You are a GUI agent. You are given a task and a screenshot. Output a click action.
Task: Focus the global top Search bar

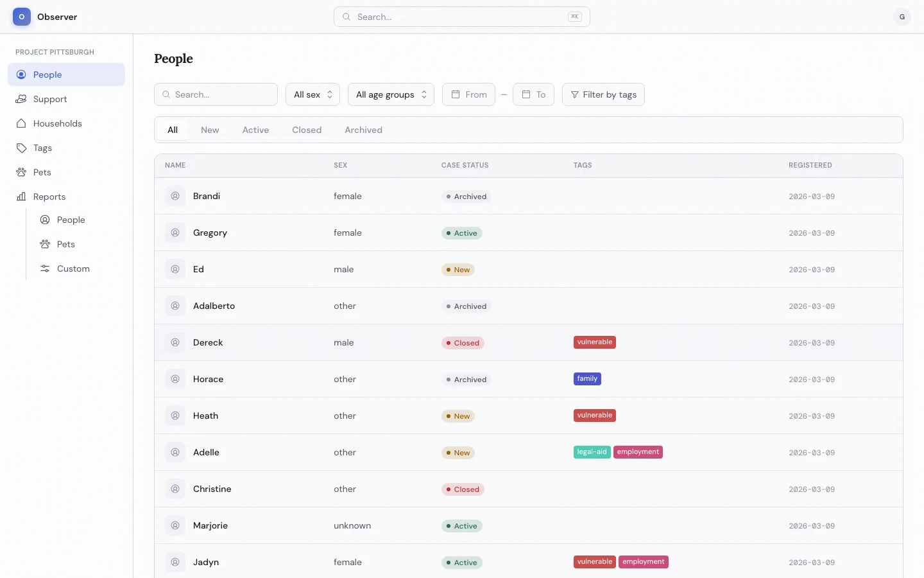point(462,17)
